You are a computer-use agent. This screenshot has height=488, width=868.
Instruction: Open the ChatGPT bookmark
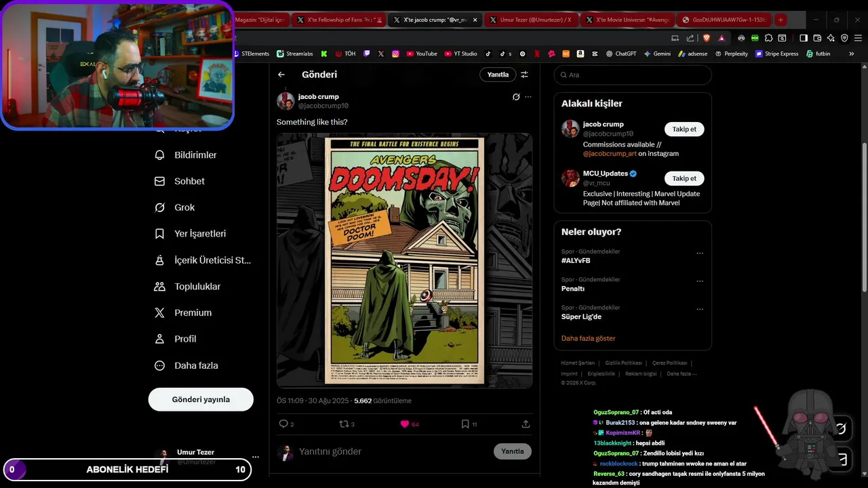point(621,54)
